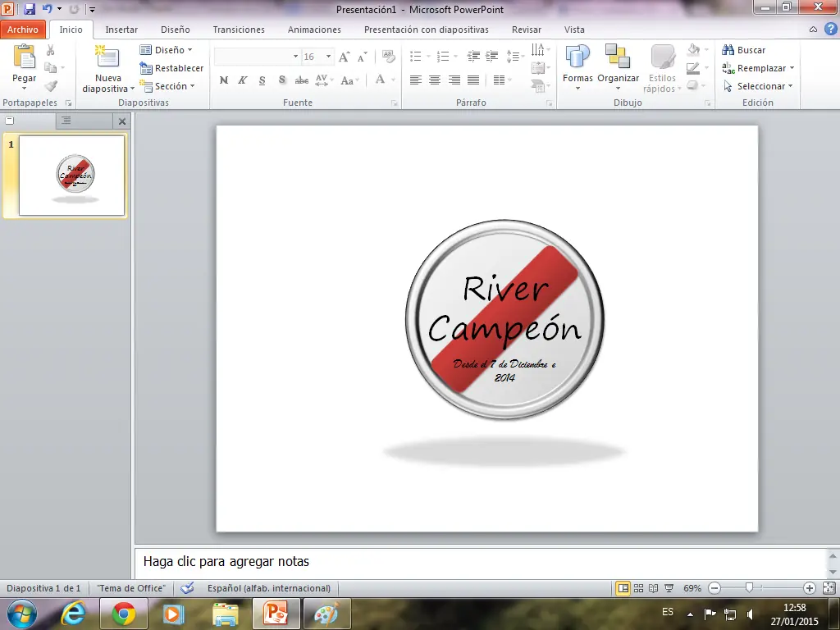
Task: Open the font name dropdown
Action: click(x=295, y=57)
